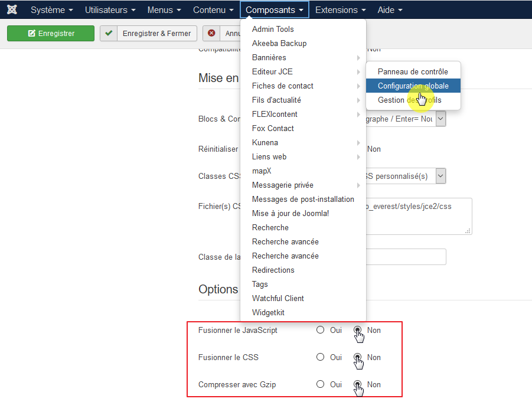This screenshot has width=532, height=402.
Task: Click the Joomla logo icon
Action: (12, 9)
